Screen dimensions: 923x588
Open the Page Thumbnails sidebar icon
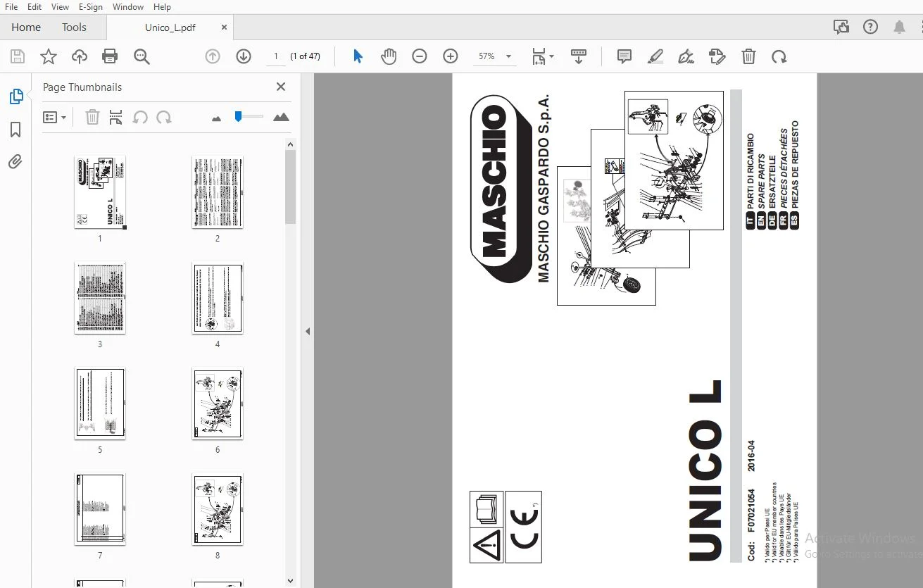pyautogui.click(x=16, y=96)
